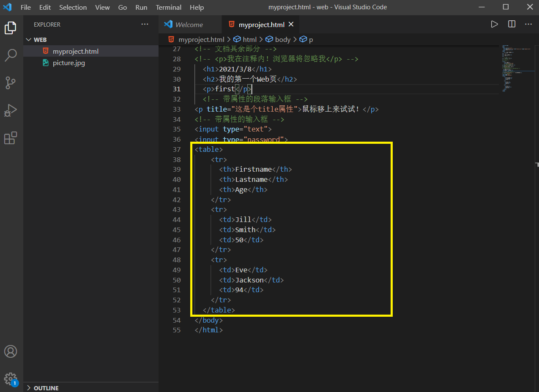The height and width of the screenshot is (392, 539).
Task: Switch to the myproject.html tab
Action: 260,25
